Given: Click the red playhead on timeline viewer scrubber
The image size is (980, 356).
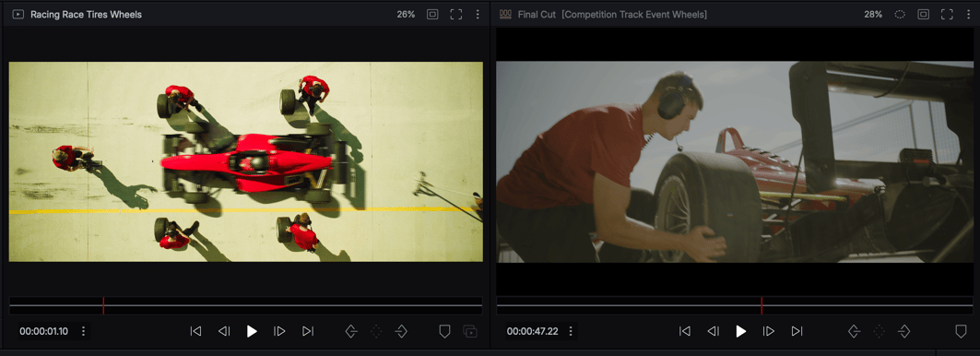Looking at the screenshot, I should point(762,305).
